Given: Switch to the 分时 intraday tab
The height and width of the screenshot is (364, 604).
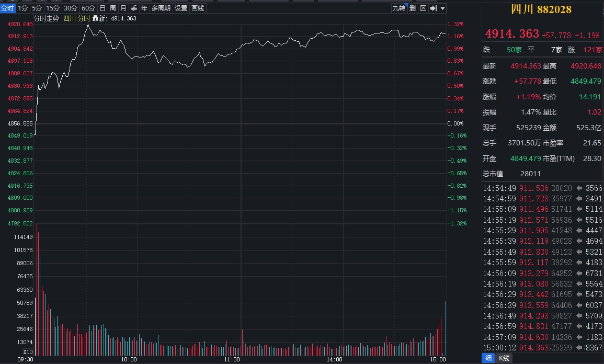Looking at the screenshot, I should pos(7,8).
